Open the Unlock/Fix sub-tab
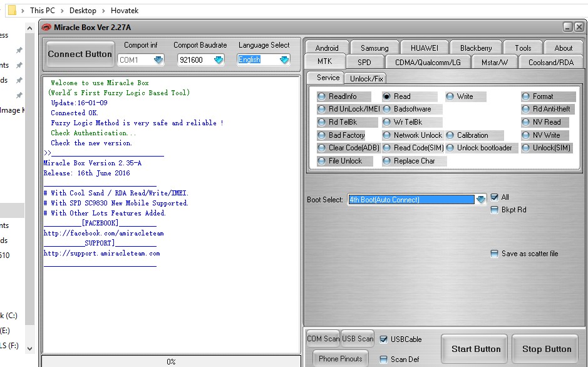This screenshot has height=367, width=588. [x=367, y=78]
